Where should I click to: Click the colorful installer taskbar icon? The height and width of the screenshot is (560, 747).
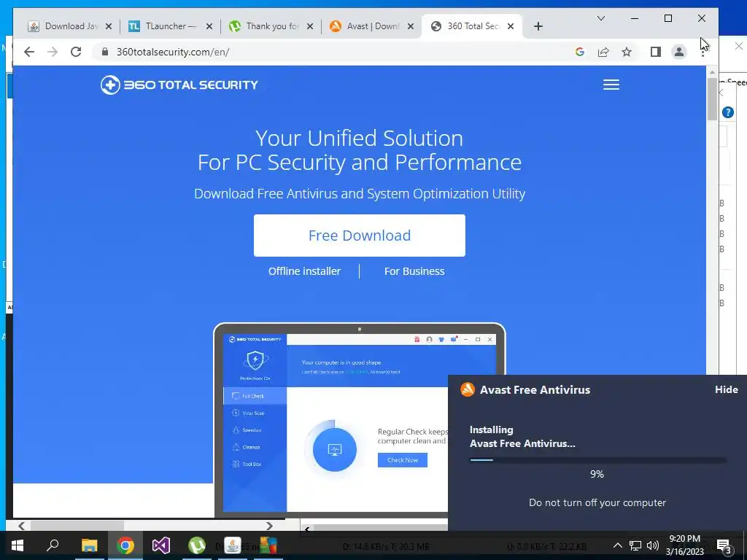tap(268, 545)
